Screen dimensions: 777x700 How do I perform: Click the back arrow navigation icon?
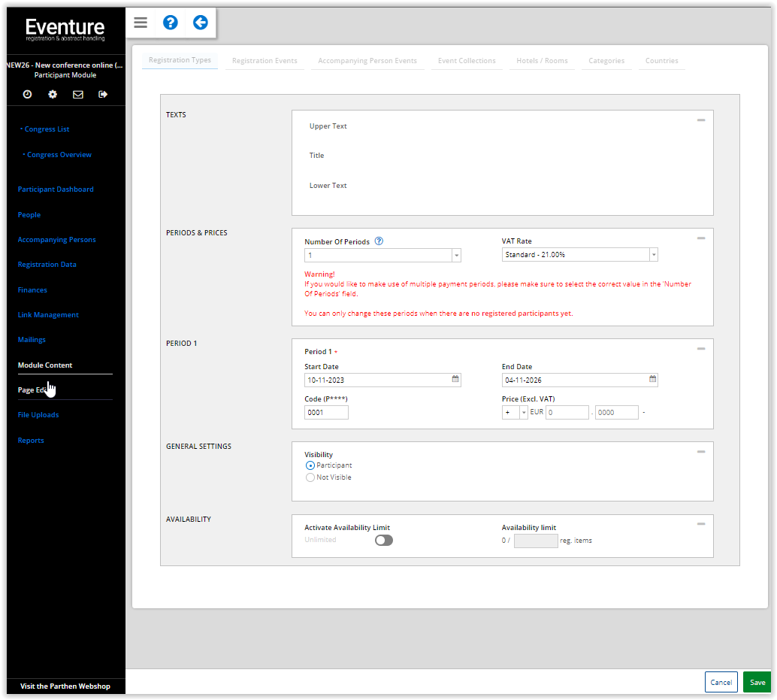[x=200, y=23]
